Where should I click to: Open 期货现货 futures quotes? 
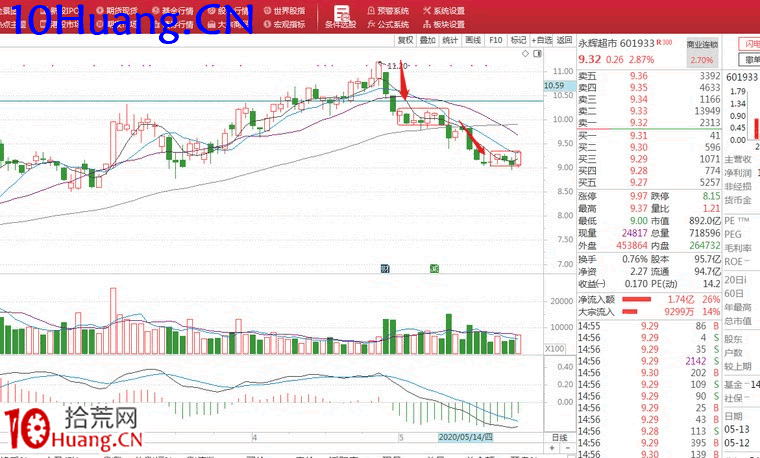[x=116, y=11]
